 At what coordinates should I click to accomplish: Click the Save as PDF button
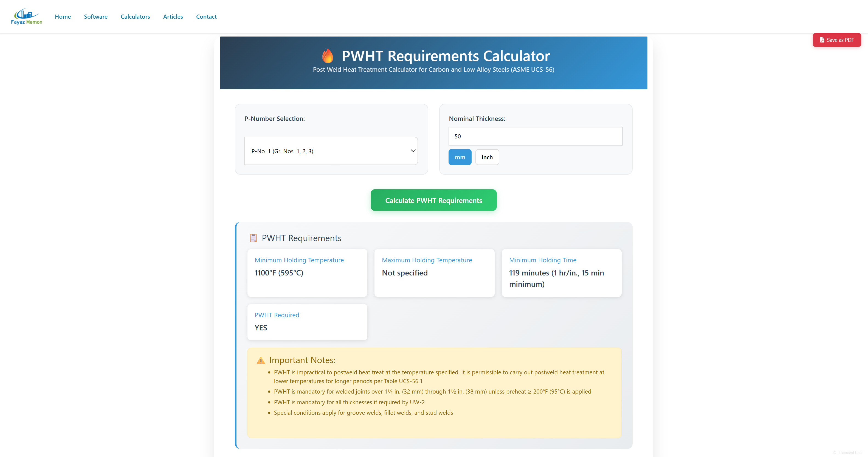pos(836,40)
